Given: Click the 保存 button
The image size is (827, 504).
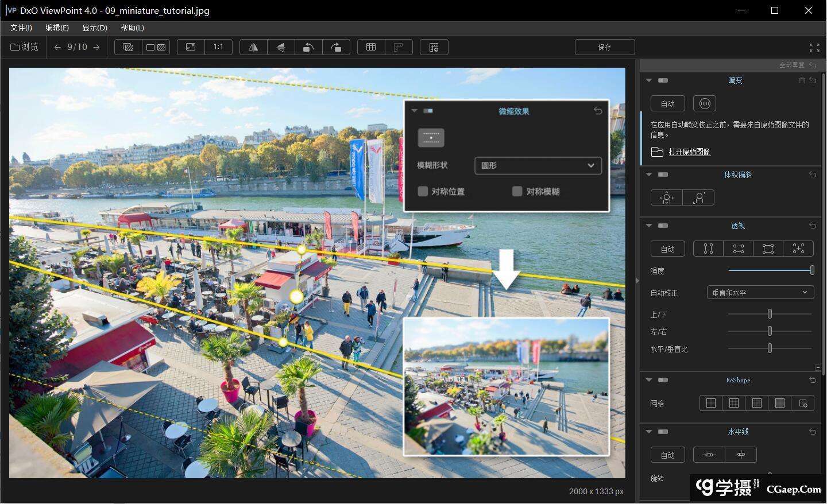Looking at the screenshot, I should coord(604,47).
